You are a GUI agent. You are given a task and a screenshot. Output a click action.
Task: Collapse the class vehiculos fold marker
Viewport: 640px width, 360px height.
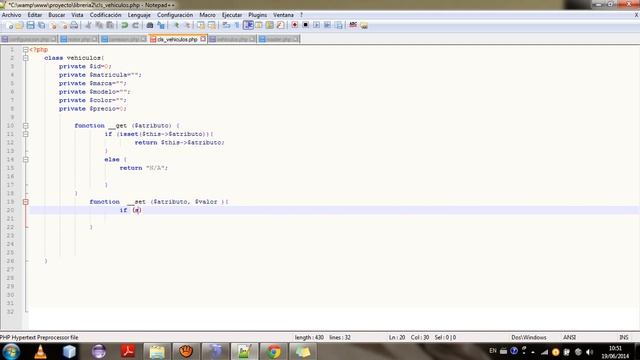pyautogui.click(x=25, y=58)
